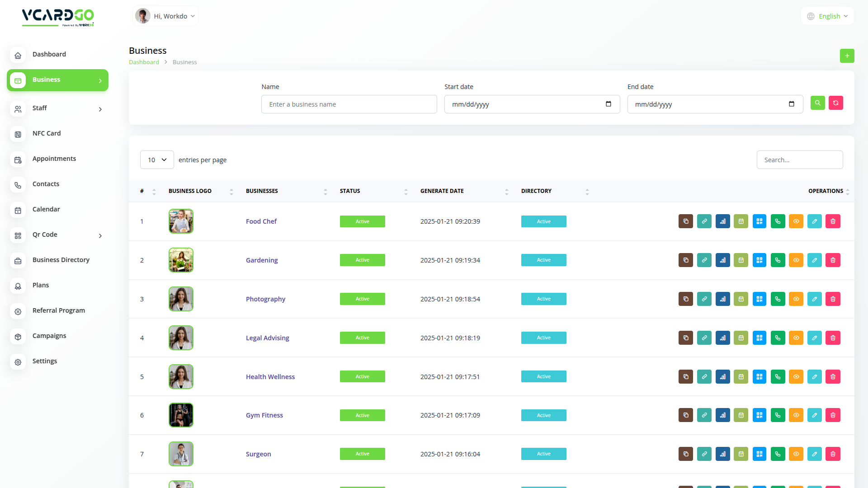Open calendar icon for Legal Advising row
This screenshot has height=488, width=868.
(x=741, y=338)
